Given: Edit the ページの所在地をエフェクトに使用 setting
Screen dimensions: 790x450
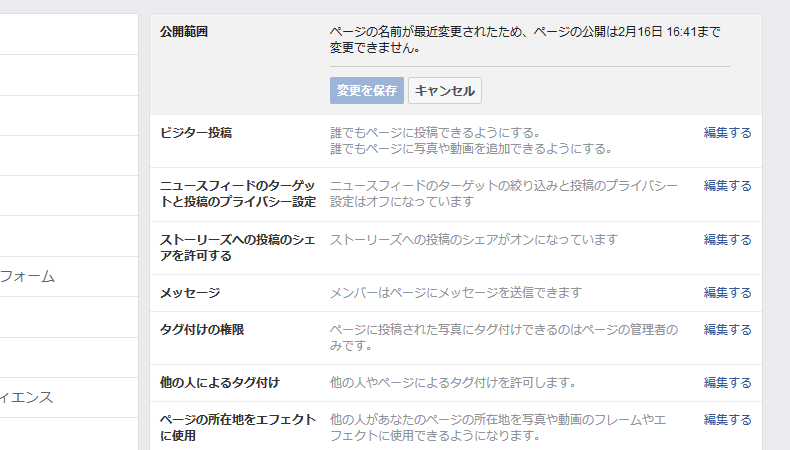Looking at the screenshot, I should click(727, 420).
